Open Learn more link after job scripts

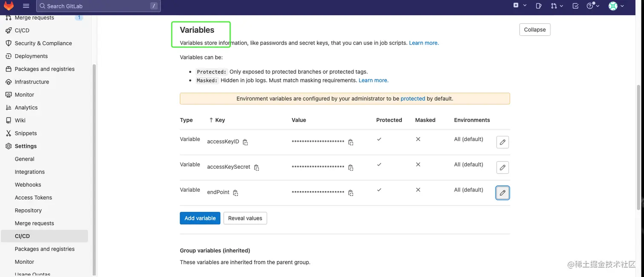pyautogui.click(x=424, y=43)
